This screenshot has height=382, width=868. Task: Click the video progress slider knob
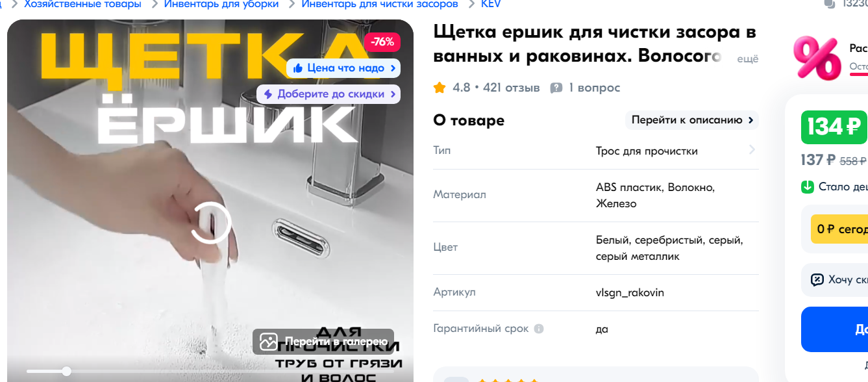pyautogui.click(x=66, y=371)
